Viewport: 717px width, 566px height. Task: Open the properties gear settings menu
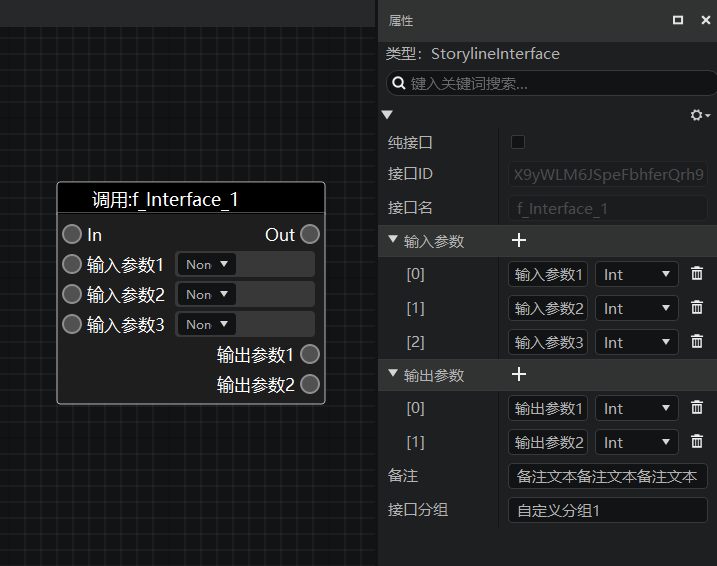click(700, 115)
